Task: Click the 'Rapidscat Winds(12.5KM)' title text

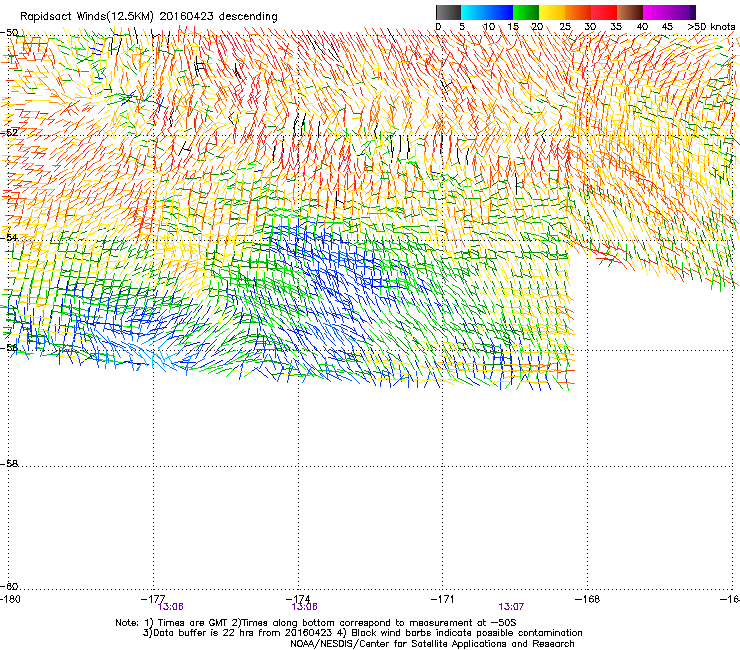Action: click(x=87, y=17)
